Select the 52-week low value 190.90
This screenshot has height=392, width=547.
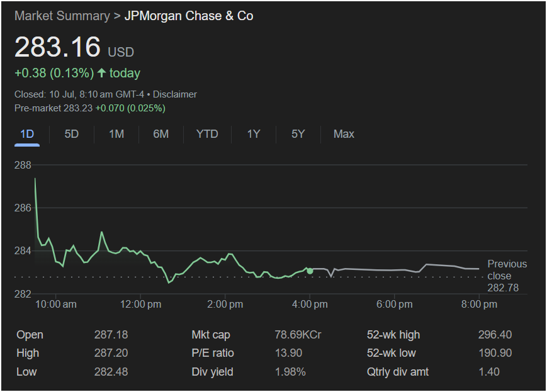(495, 353)
